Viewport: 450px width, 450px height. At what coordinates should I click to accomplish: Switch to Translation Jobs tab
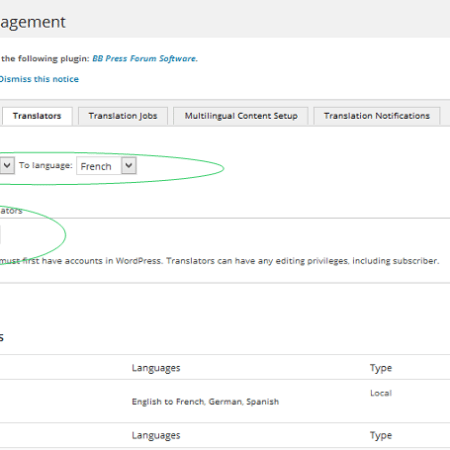click(123, 116)
